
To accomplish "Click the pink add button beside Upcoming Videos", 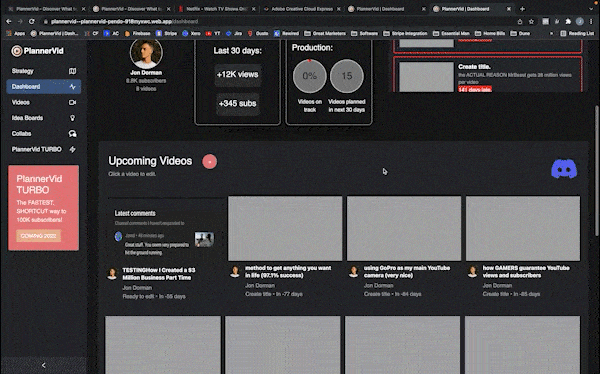I will click(x=210, y=162).
